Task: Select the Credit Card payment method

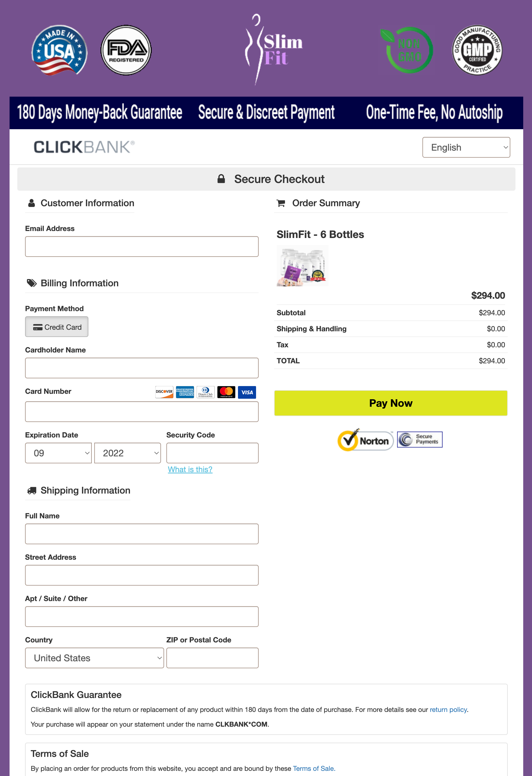Action: tap(56, 327)
